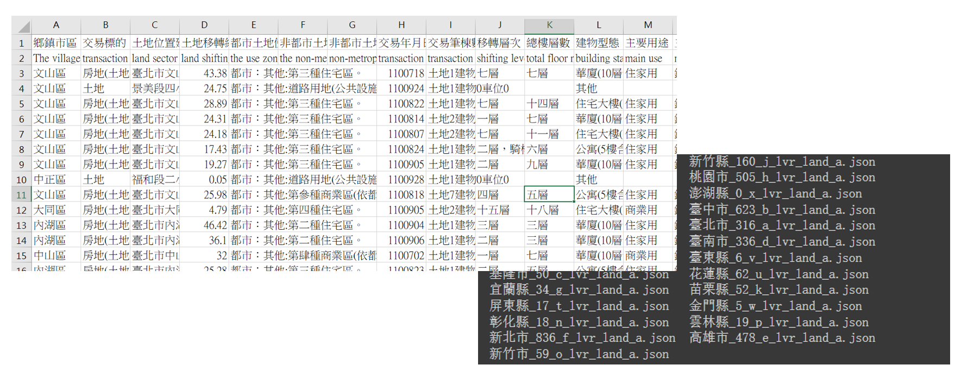
Task: Click file name 新竹市_59_o_lvr_land_a.json
Action: [579, 354]
